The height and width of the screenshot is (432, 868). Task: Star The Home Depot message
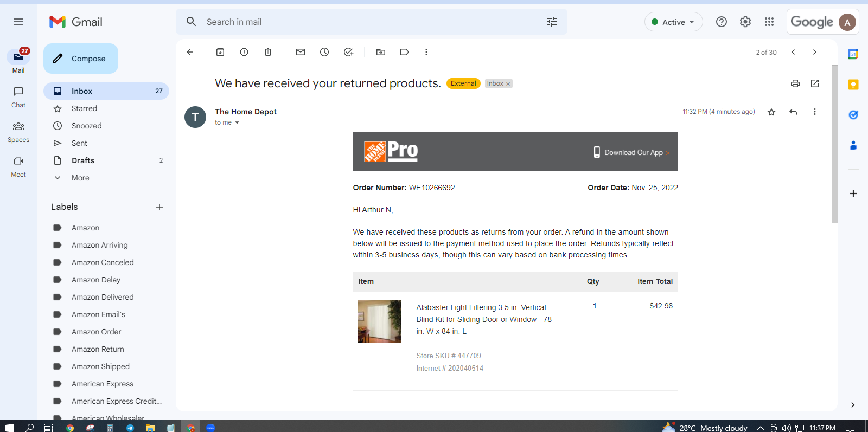tap(771, 112)
